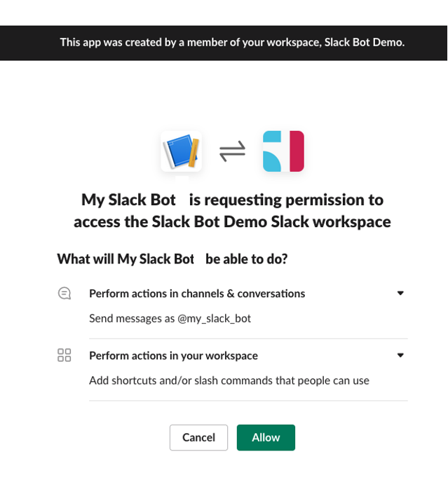Allow the app access

click(266, 437)
